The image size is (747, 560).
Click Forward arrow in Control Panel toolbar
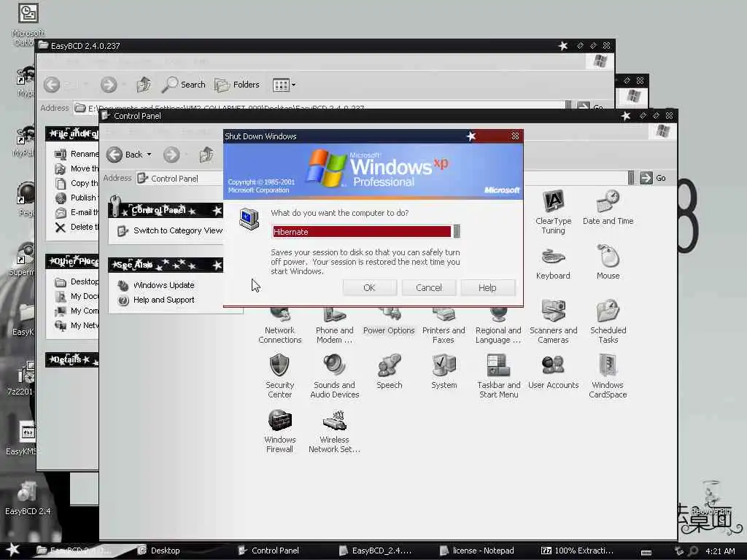[171, 155]
